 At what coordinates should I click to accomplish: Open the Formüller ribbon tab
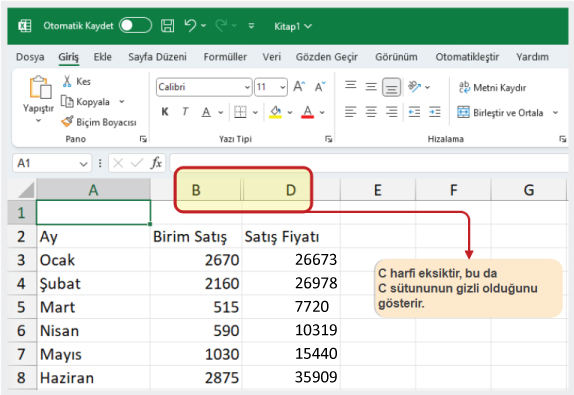coord(225,57)
